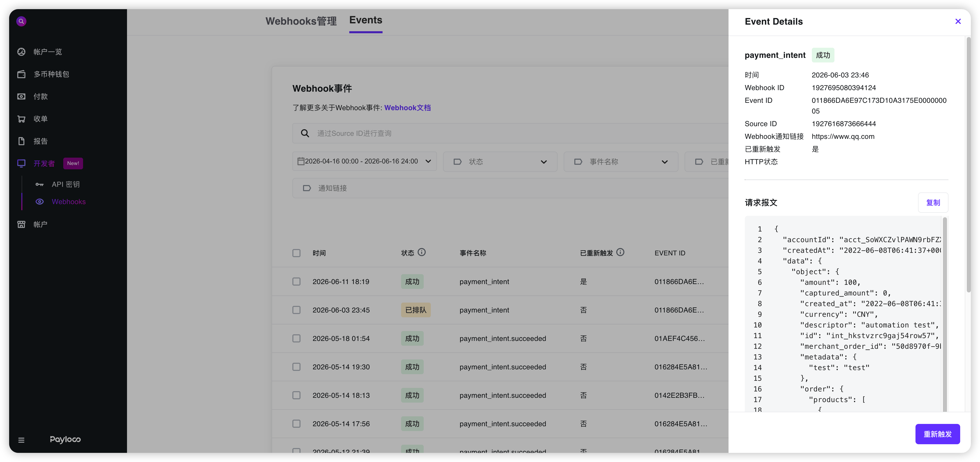
Task: Click the tag icon in 通知链接 filter
Action: tap(307, 188)
